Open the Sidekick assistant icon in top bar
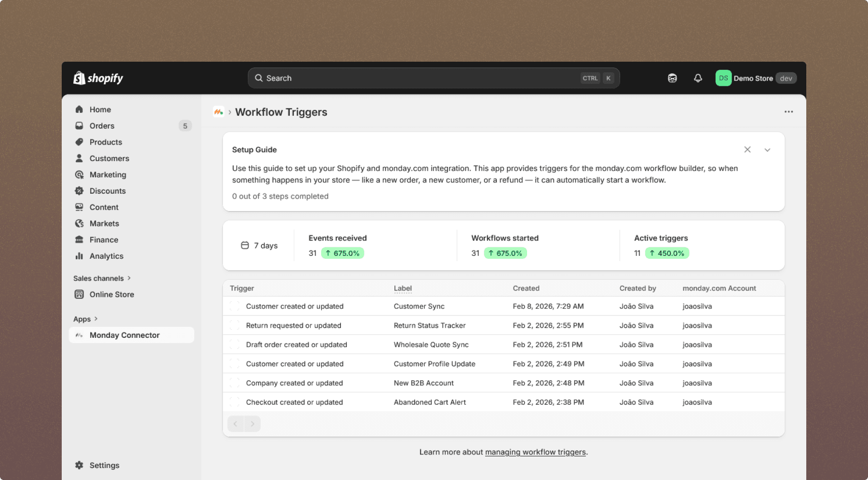868x480 pixels. coord(672,78)
